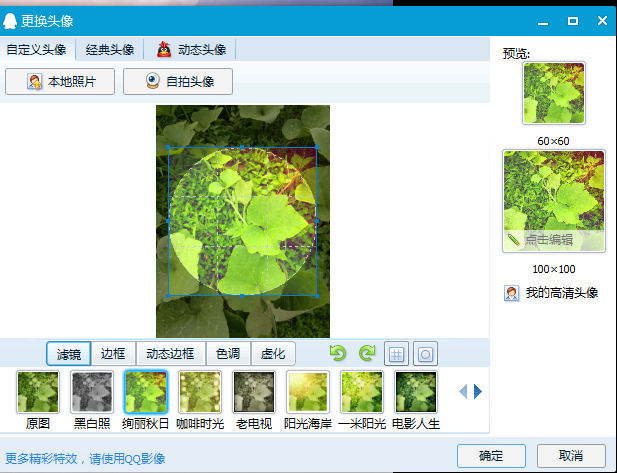Toggle the circular crop preview icon

(425, 354)
